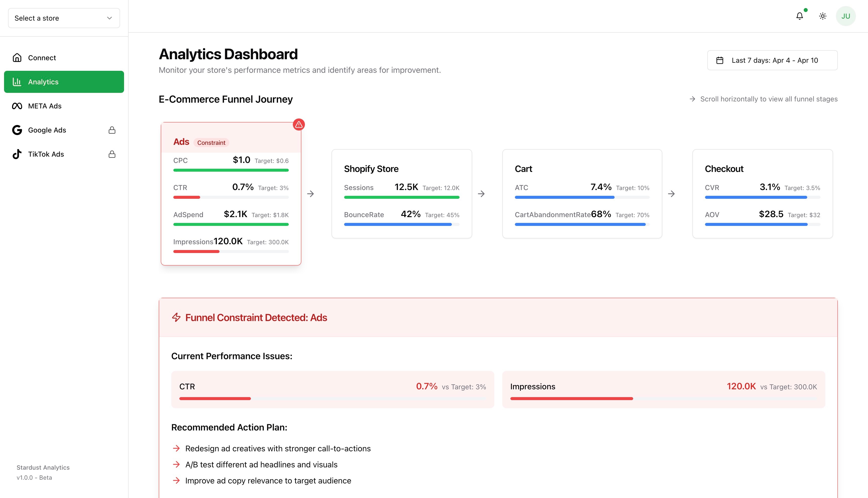Expand the store selector chevron

pyautogui.click(x=109, y=18)
